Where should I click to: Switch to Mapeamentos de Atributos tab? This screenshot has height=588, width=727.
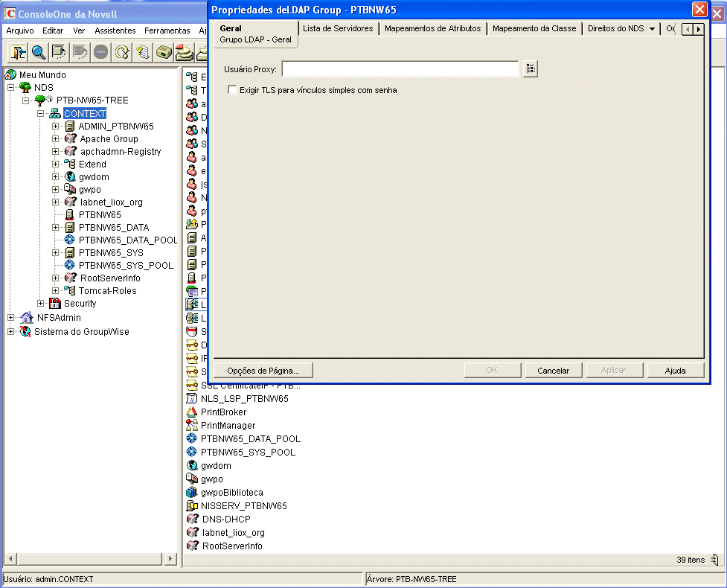coord(432,28)
